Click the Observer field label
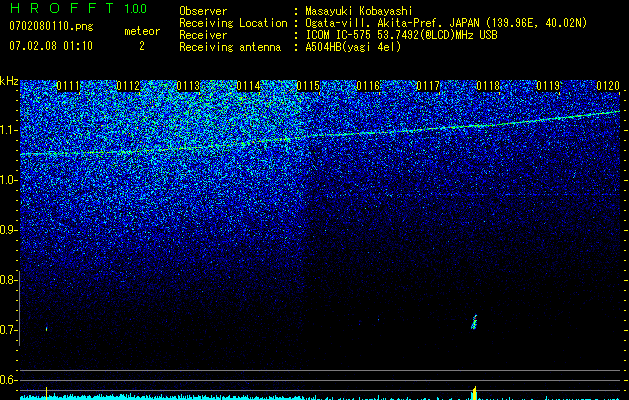The image size is (629, 400). click(203, 11)
